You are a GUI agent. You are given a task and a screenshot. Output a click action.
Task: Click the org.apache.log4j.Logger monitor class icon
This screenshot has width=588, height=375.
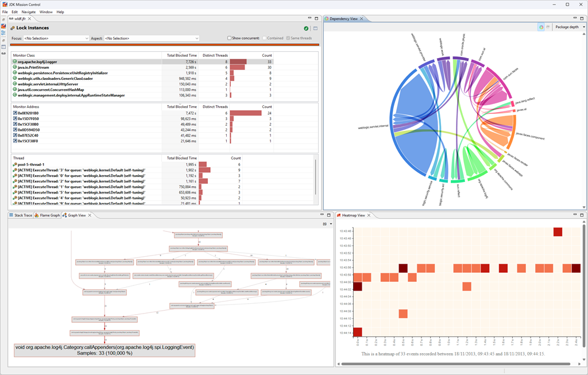pos(15,61)
